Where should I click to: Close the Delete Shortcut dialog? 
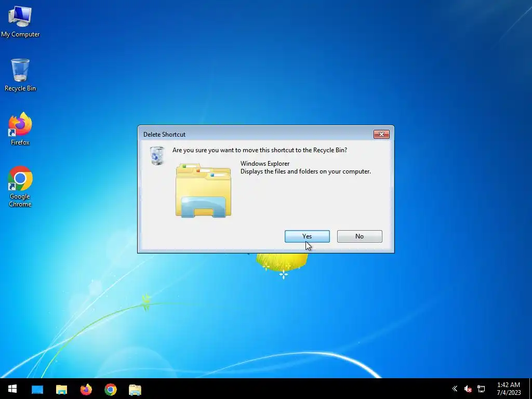tap(381, 135)
